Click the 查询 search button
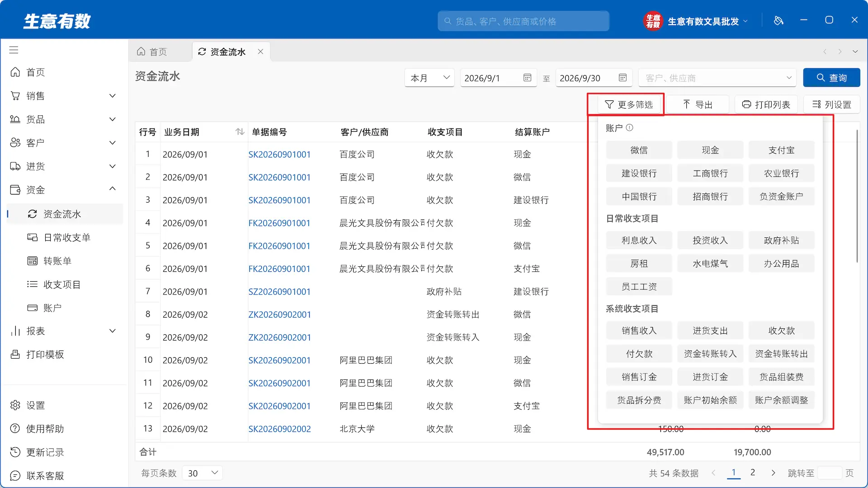868x488 pixels. pos(831,78)
